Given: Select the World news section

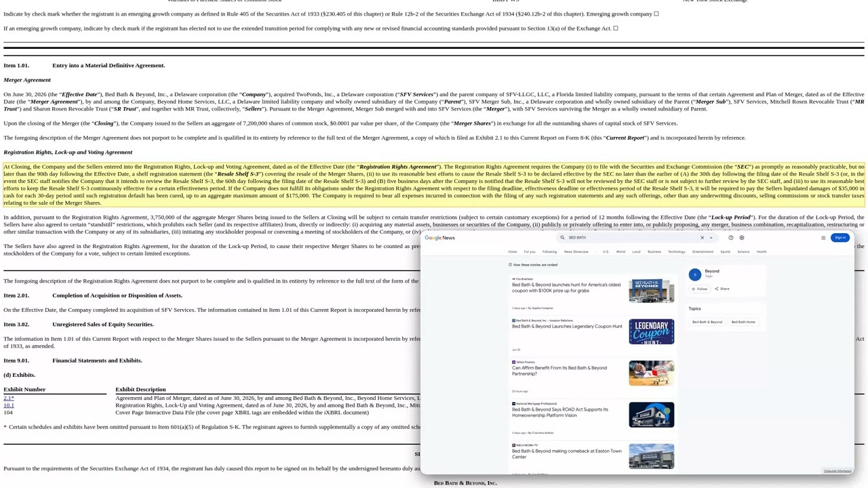Looking at the screenshot, I should (x=620, y=251).
